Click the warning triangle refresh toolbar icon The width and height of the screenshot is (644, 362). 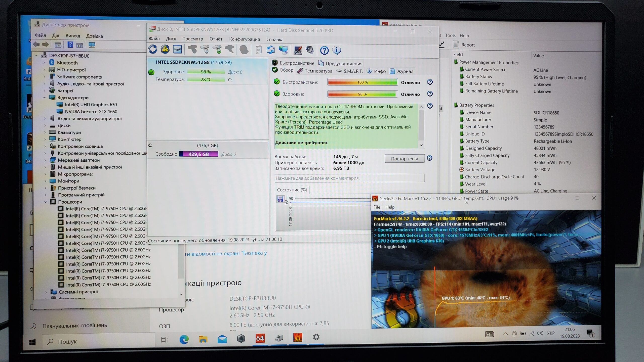click(165, 50)
